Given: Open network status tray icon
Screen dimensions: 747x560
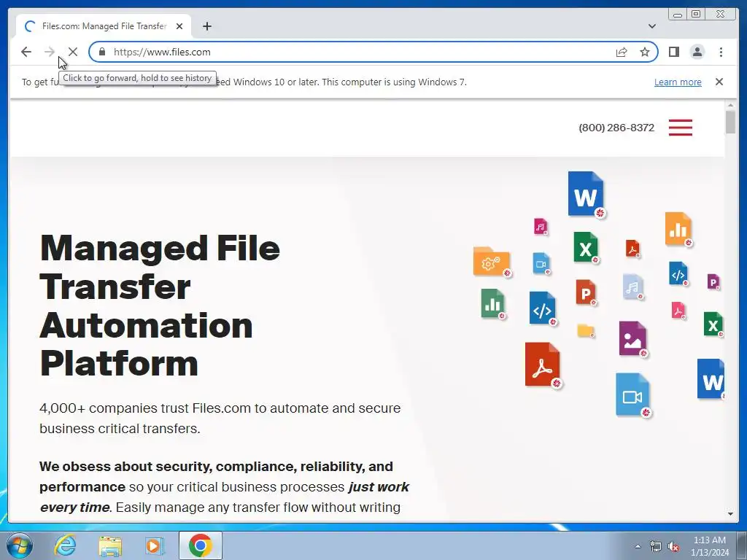Looking at the screenshot, I should pyautogui.click(x=656, y=547).
